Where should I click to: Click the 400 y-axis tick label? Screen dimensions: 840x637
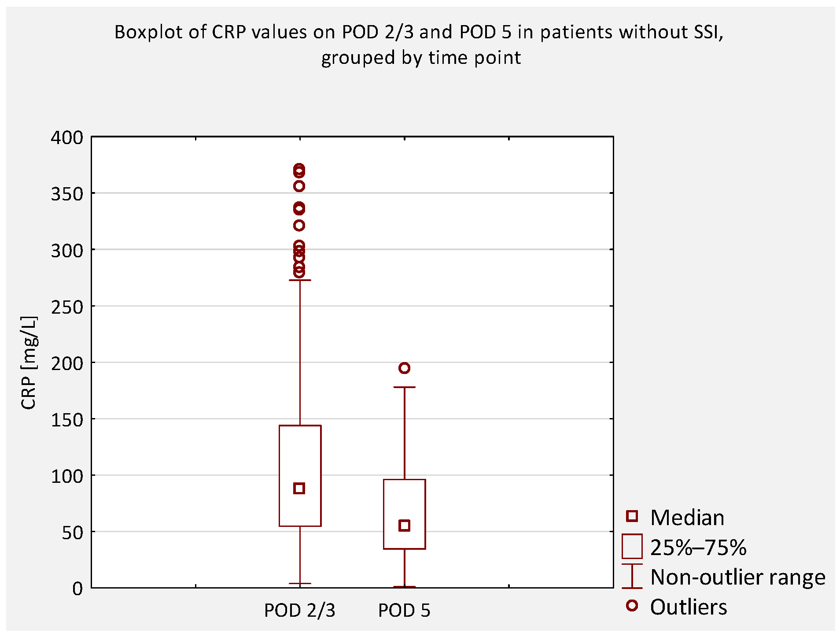point(67,137)
